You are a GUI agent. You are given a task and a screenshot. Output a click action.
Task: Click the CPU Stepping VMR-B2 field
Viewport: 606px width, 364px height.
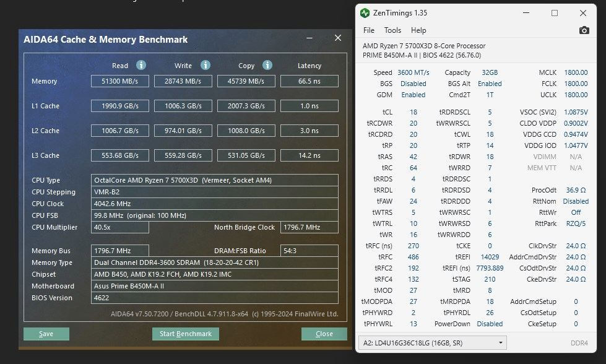[215, 192]
